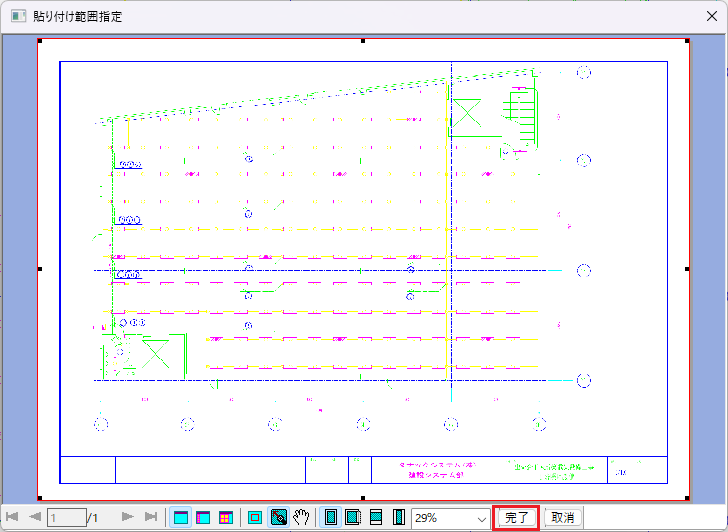Activate the hand pan tool

301,517
